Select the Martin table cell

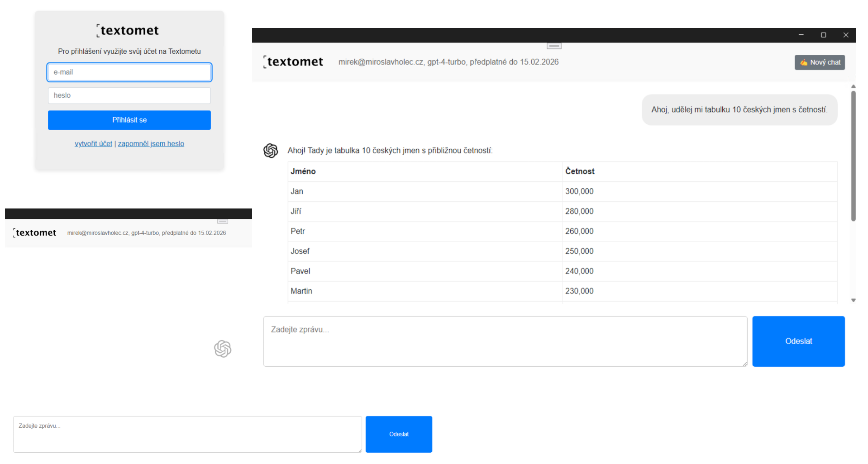425,291
